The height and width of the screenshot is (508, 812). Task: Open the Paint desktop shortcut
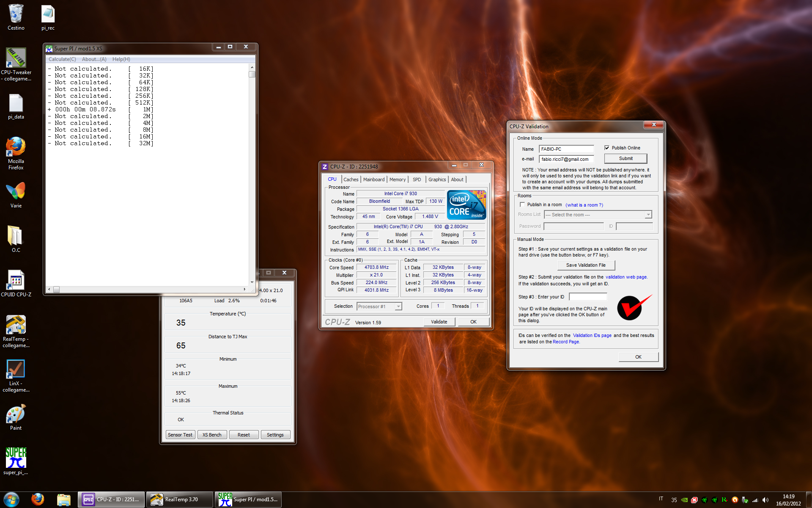[16, 417]
